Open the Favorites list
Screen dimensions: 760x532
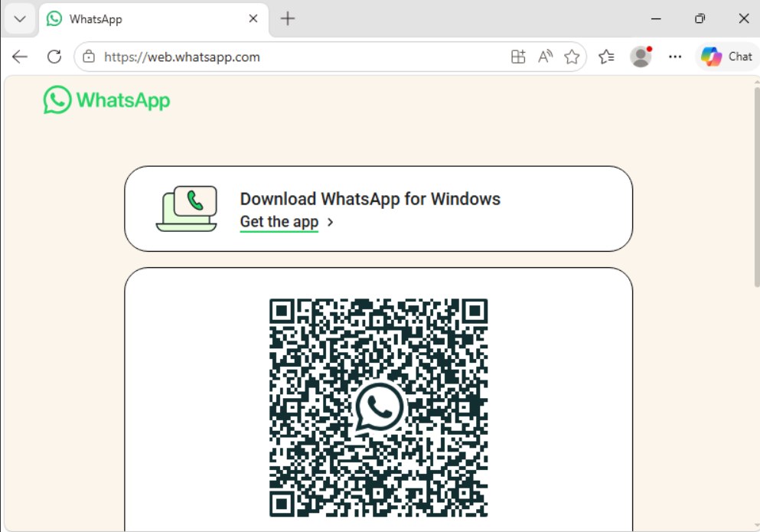pyautogui.click(x=606, y=57)
